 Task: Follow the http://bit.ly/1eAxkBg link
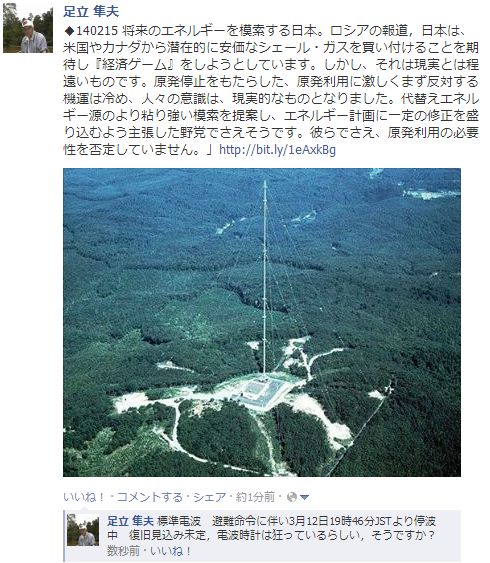277,150
